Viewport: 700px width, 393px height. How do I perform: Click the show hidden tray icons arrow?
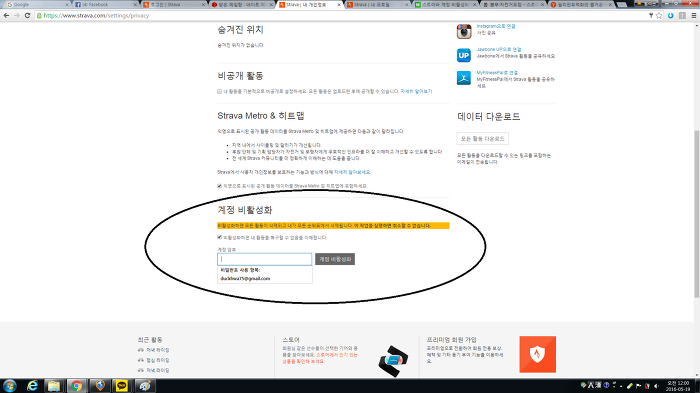[x=621, y=386]
